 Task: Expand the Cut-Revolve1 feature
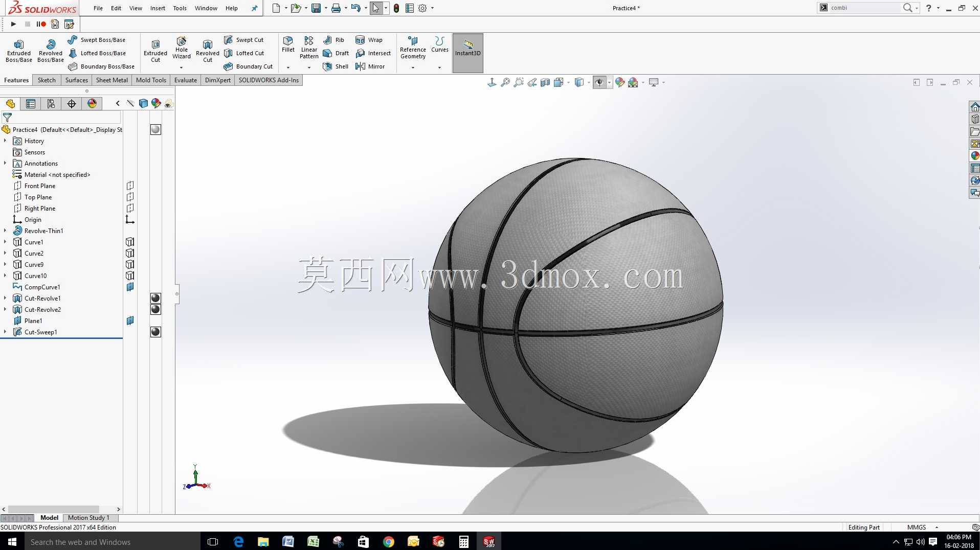click(x=5, y=298)
